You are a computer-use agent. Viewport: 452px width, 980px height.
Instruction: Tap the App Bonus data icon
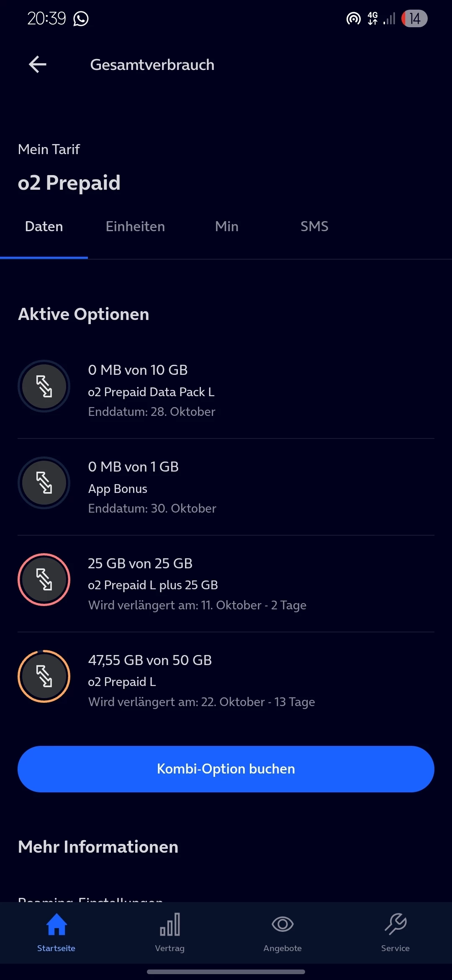click(44, 483)
